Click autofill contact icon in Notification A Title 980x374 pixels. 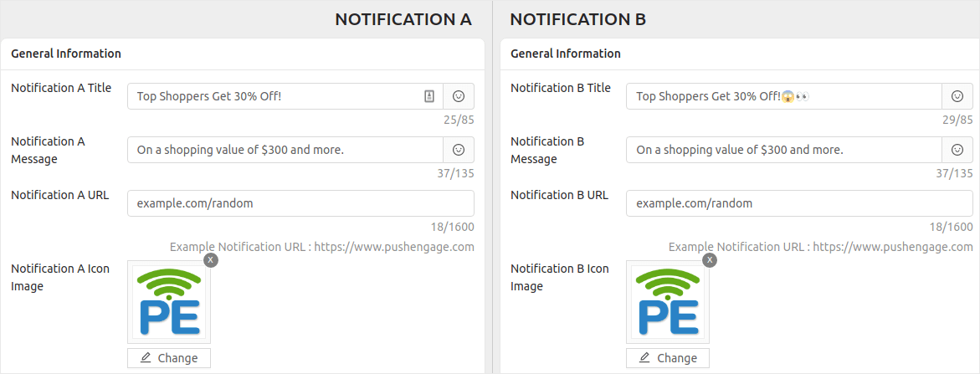[428, 96]
